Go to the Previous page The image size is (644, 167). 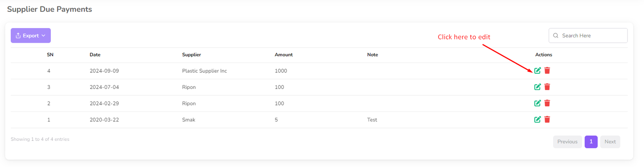tap(567, 142)
